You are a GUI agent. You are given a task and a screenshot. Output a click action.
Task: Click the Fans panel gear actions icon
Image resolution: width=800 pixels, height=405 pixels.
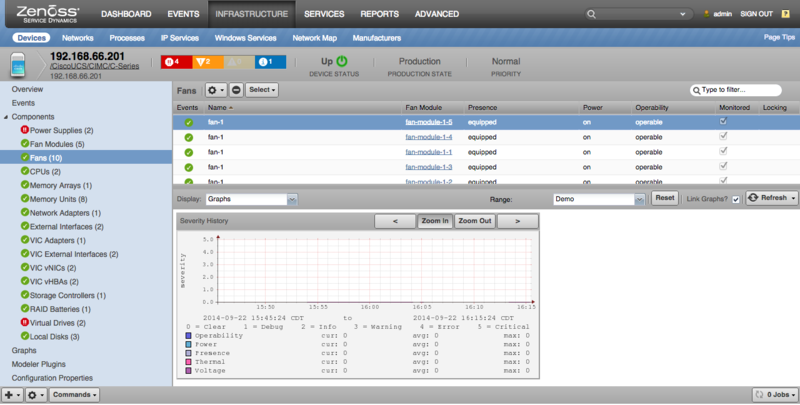point(216,90)
